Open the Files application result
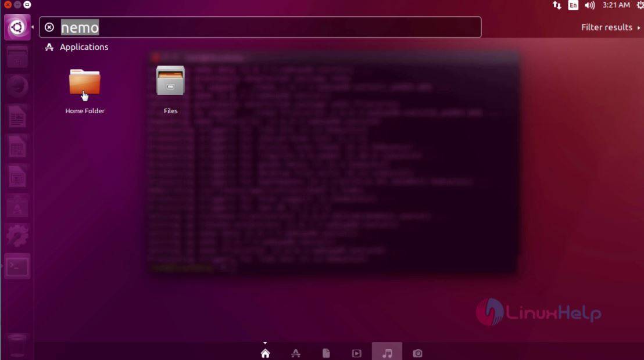 click(x=170, y=81)
